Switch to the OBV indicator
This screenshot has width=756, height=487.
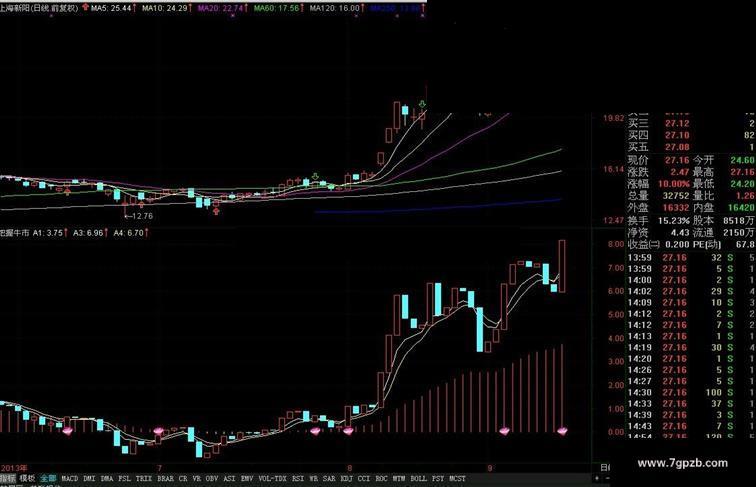pos(212,478)
